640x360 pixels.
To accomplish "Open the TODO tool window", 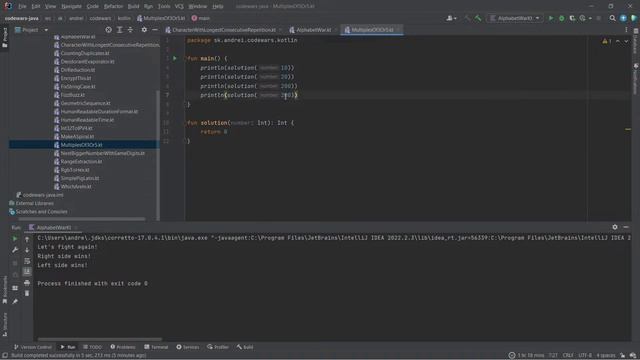I will tap(93, 347).
